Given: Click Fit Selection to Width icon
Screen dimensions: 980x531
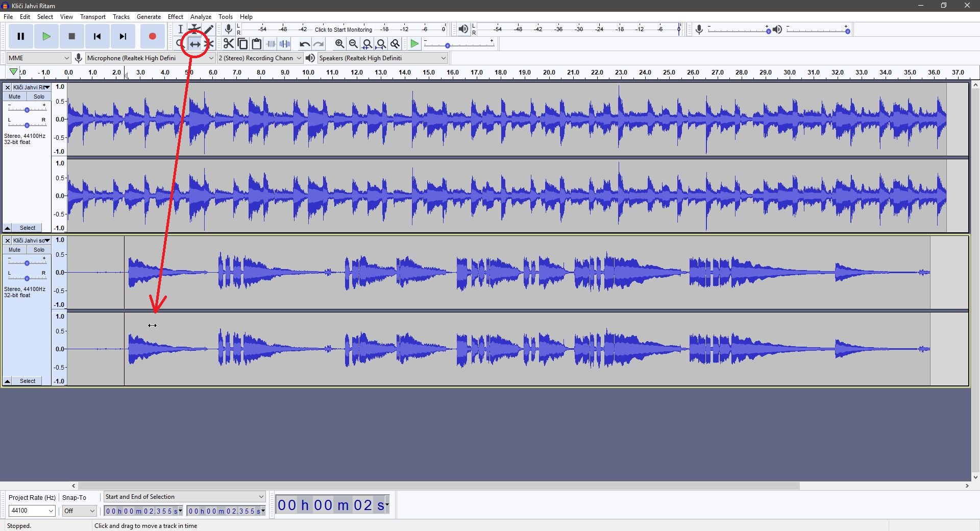Looking at the screenshot, I should pyautogui.click(x=367, y=44).
